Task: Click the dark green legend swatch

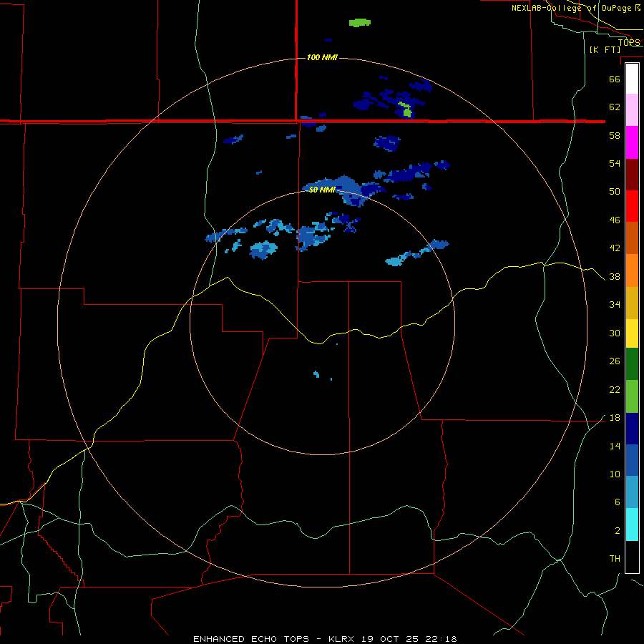Action: click(x=632, y=364)
